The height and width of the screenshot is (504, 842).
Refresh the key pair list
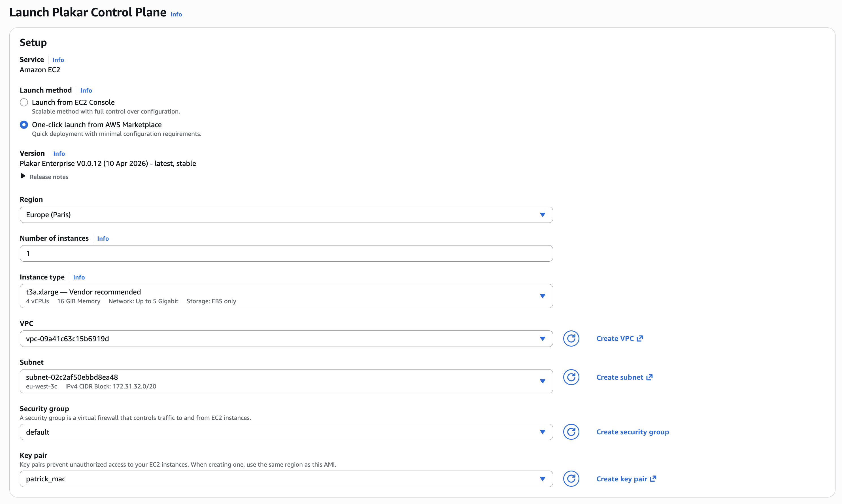point(571,479)
